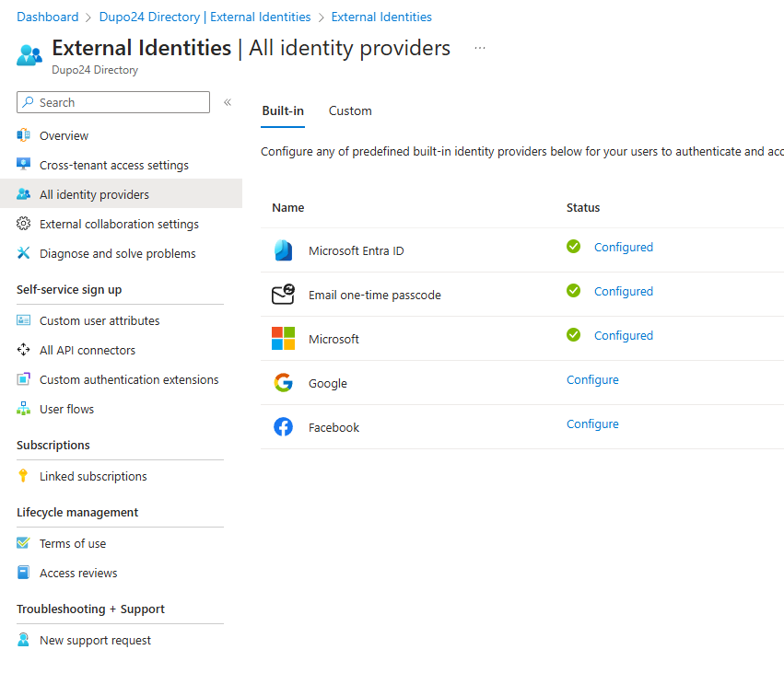Select the Microsoft Entra ID provider name
The width and height of the screenshot is (784, 696).
tap(356, 250)
